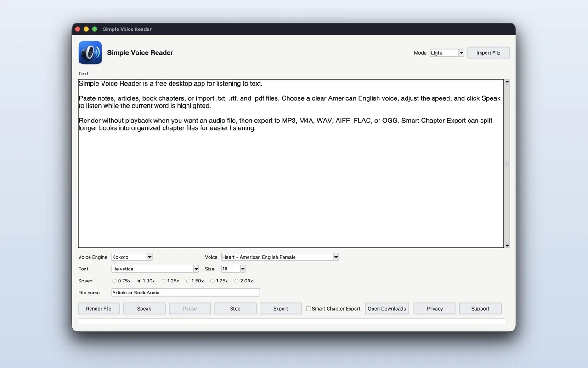
Task: Click the 'Simple Voice Reader' heading beside the icon
Action: point(140,52)
